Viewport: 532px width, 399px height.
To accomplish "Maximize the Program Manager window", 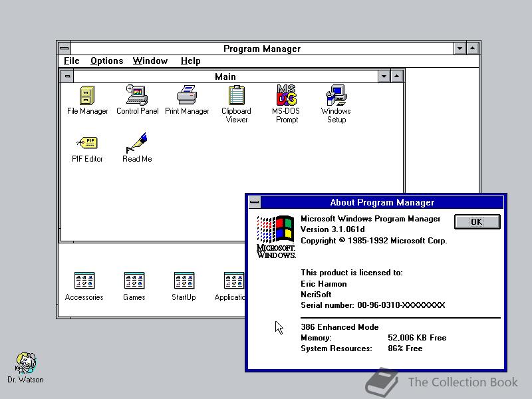I will coord(473,49).
